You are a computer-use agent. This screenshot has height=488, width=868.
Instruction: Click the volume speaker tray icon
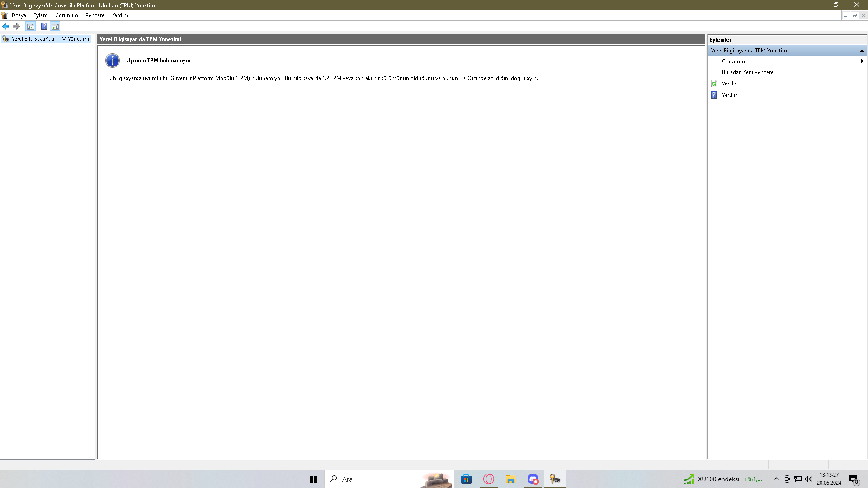(808, 479)
